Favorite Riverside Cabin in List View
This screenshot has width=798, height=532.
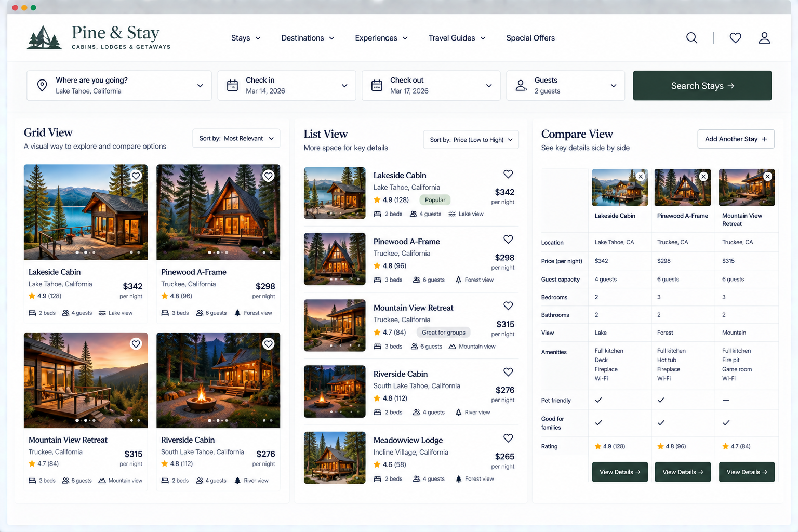[x=508, y=372]
